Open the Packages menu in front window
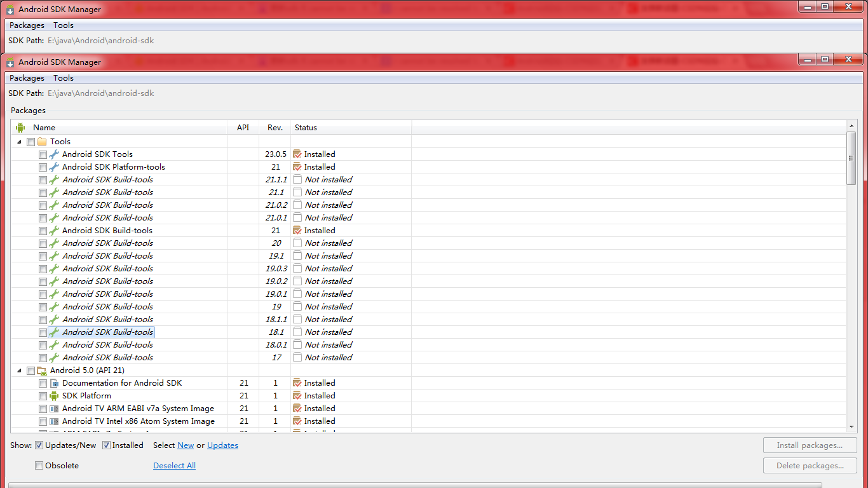The height and width of the screenshot is (488, 868). coord(27,78)
